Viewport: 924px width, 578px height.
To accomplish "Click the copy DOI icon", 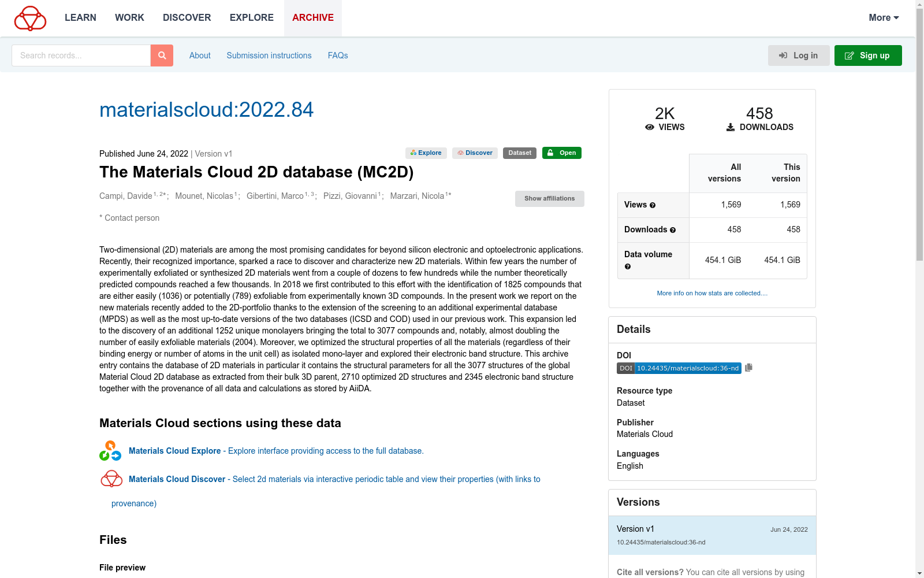I will (749, 368).
